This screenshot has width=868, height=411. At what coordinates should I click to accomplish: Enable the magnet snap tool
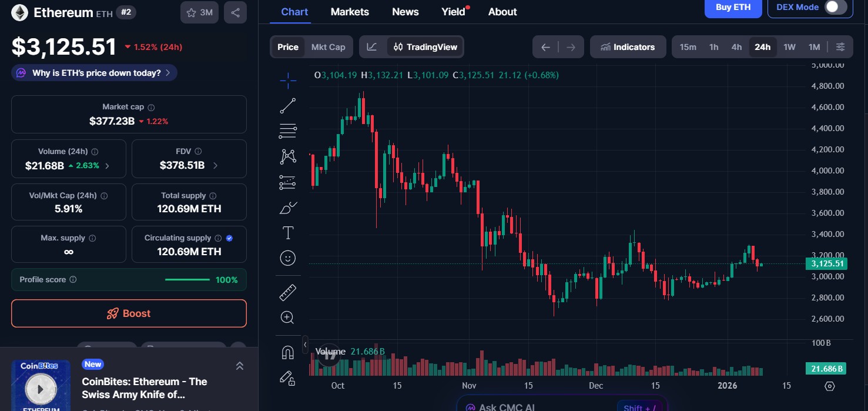[x=288, y=351]
